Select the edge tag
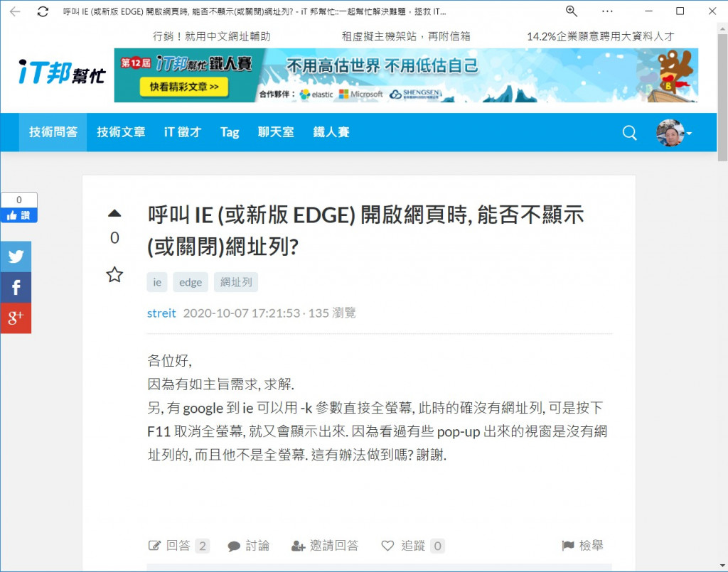This screenshot has height=572, width=728. coord(191,282)
